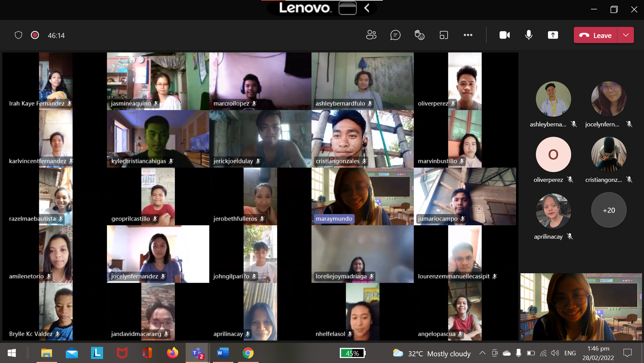Open the participants panel
644x363 pixels.
[x=371, y=35]
